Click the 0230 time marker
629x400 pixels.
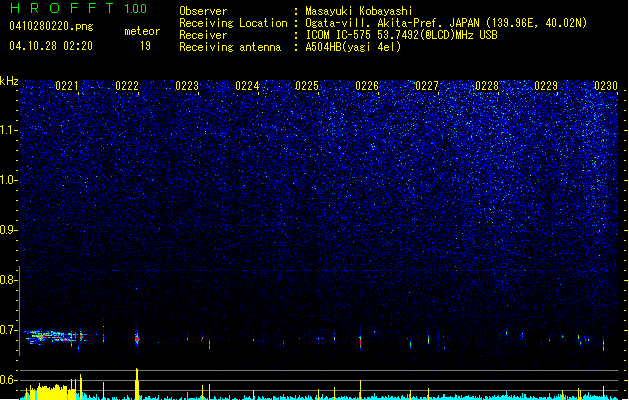click(x=606, y=86)
